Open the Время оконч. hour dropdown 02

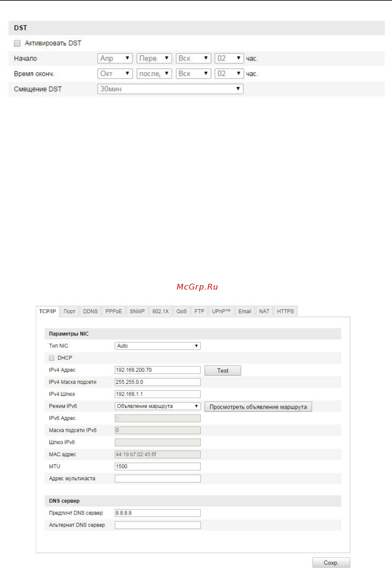[229, 74]
